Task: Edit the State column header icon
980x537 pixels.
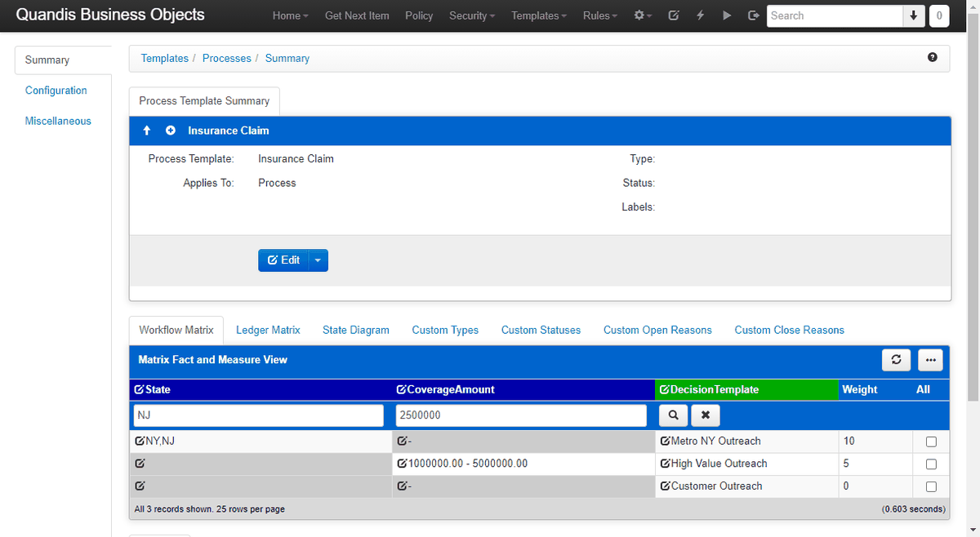Action: coord(139,390)
